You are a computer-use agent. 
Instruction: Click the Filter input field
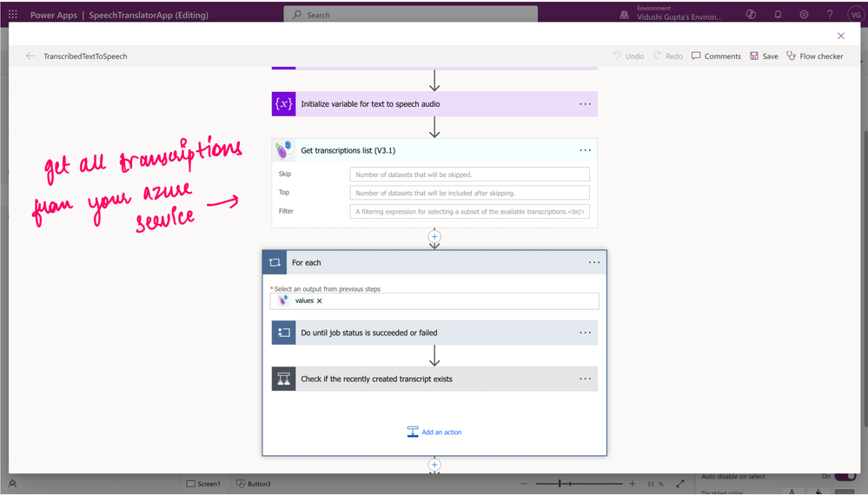click(x=469, y=211)
